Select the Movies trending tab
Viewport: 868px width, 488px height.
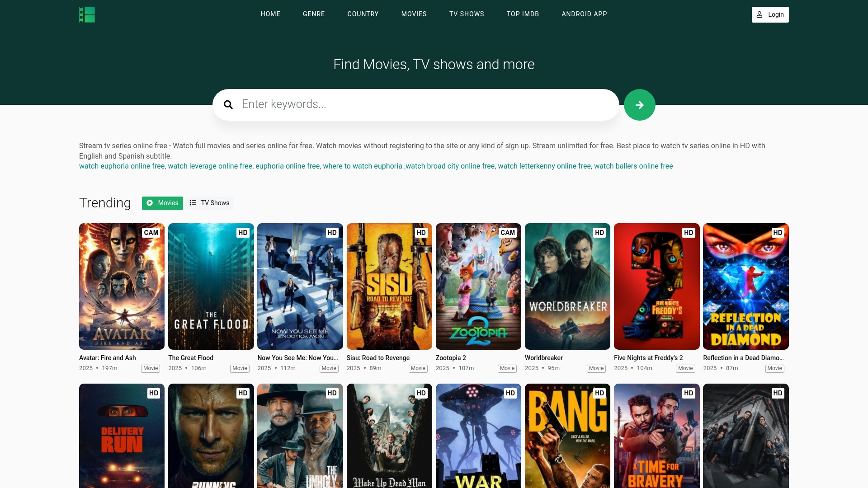point(162,203)
